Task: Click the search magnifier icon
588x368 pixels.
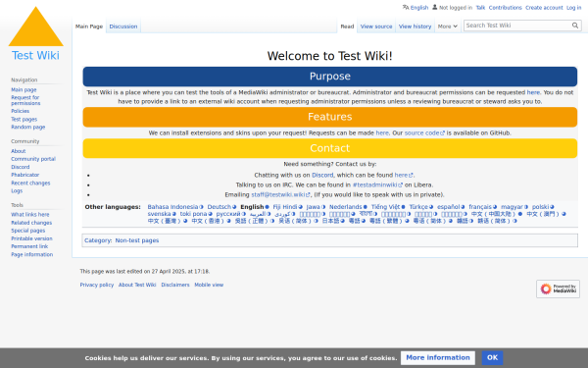Action: pyautogui.click(x=575, y=26)
